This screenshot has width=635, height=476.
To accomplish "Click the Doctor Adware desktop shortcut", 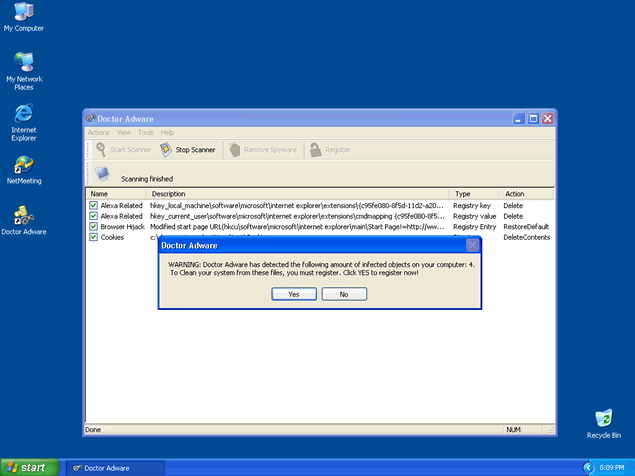I will click(x=23, y=215).
